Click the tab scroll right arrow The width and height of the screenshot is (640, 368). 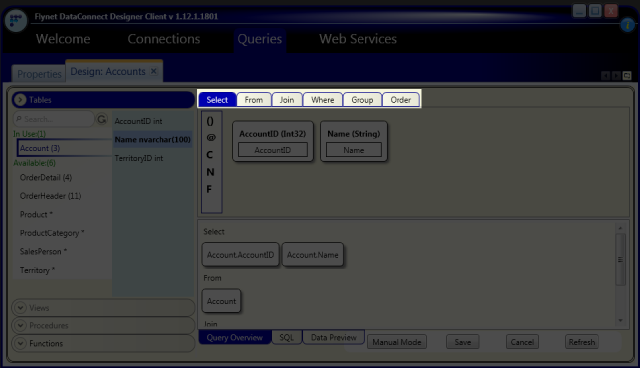tap(616, 75)
